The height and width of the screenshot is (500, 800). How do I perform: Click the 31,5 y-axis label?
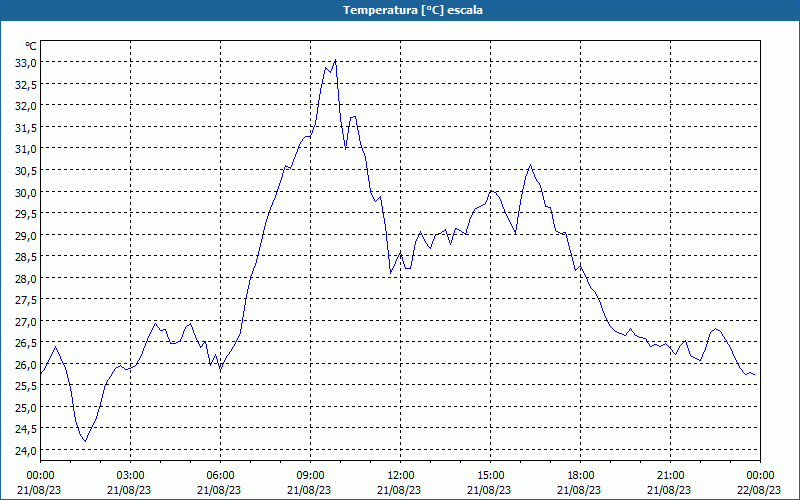coord(26,128)
